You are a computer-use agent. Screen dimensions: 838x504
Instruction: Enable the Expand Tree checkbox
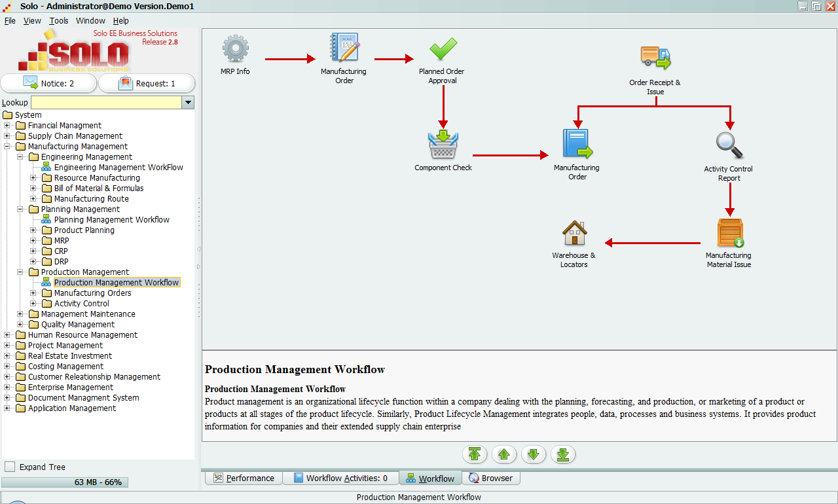(10, 467)
